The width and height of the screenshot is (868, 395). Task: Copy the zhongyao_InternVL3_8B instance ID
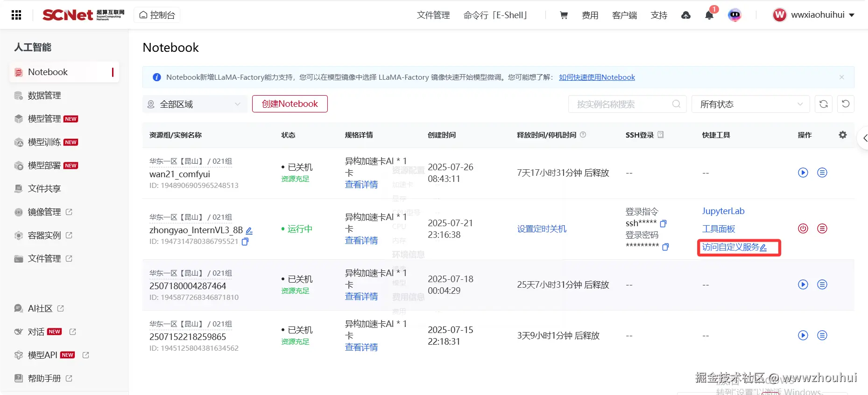[x=245, y=242]
